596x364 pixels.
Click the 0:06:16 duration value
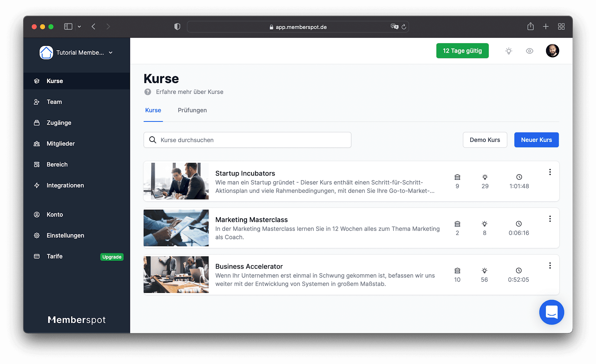519,233
